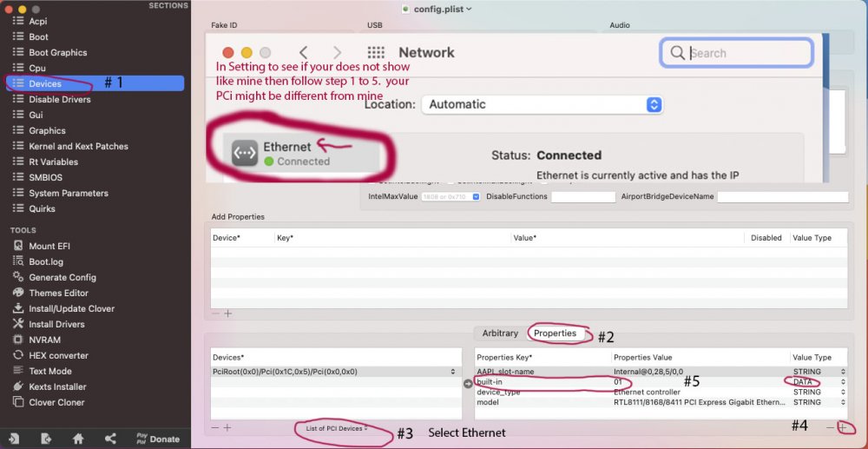This screenshot has height=449, width=868.
Task: Open the Location Automatic dropdown
Action: [542, 104]
